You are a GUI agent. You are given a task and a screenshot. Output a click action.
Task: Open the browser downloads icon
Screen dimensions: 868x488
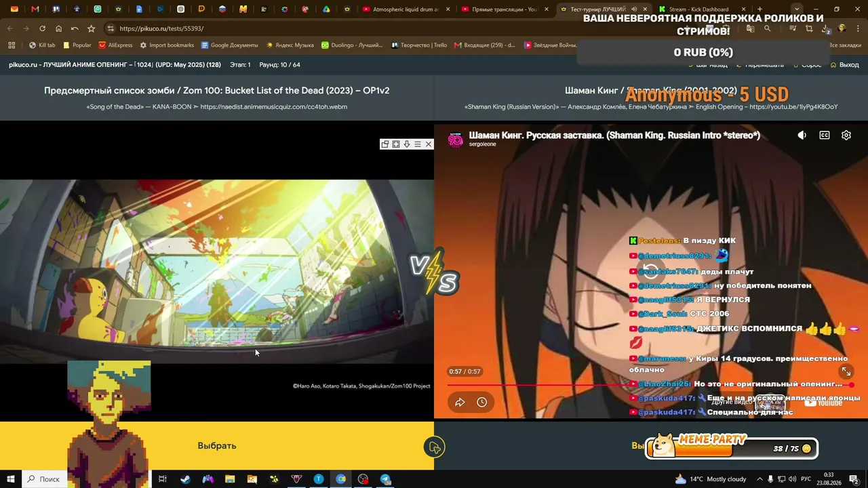825,28
